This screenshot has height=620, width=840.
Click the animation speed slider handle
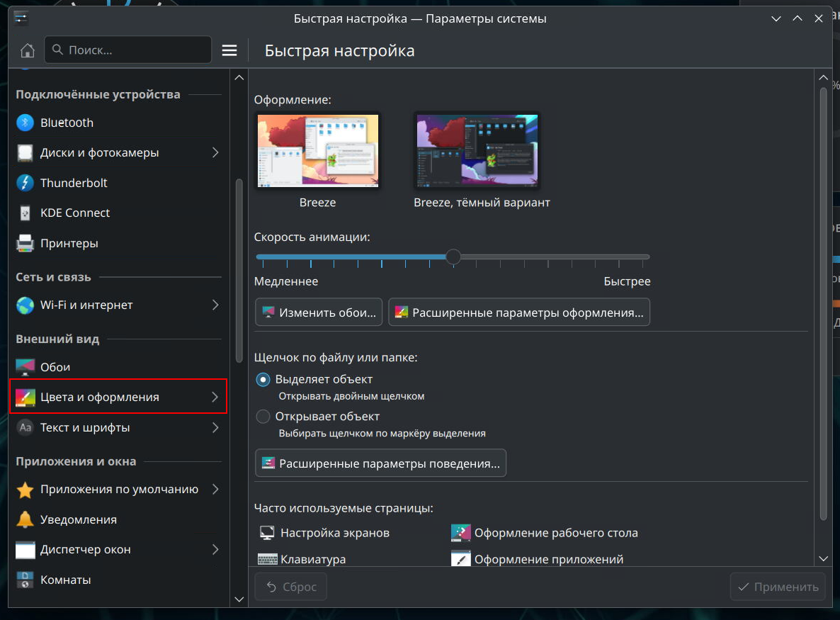click(x=453, y=257)
